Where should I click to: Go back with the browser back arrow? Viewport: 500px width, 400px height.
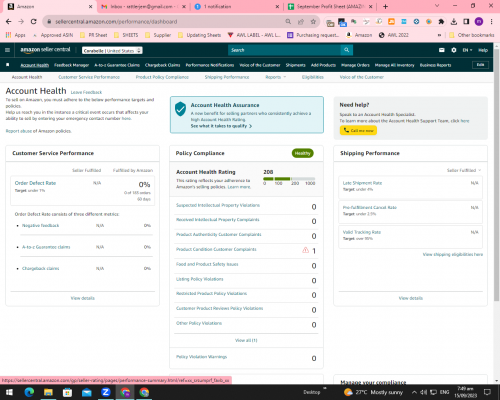(x=8, y=22)
